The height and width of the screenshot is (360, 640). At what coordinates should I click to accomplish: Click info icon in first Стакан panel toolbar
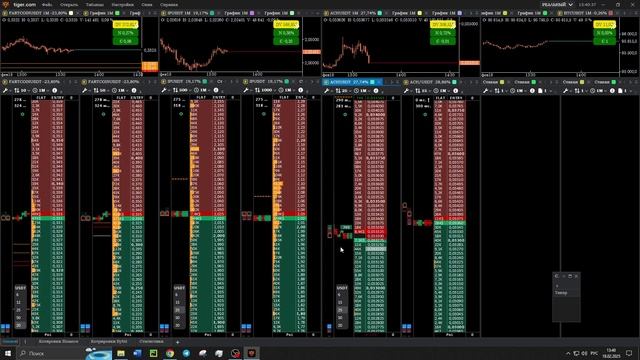(532, 91)
